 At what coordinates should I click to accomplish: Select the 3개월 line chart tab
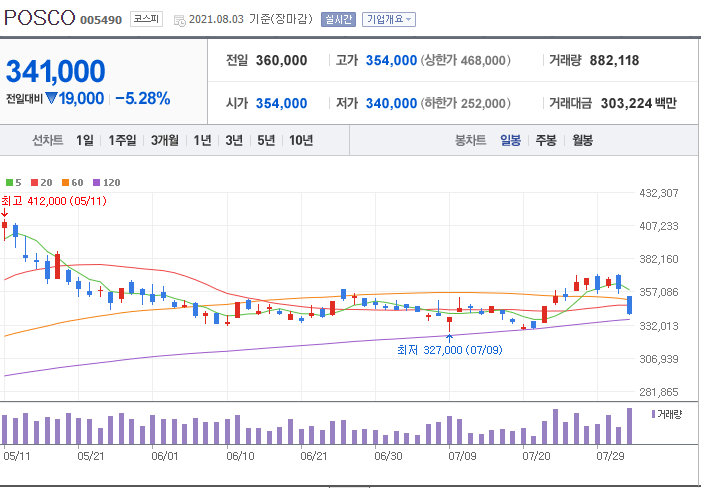[165, 140]
